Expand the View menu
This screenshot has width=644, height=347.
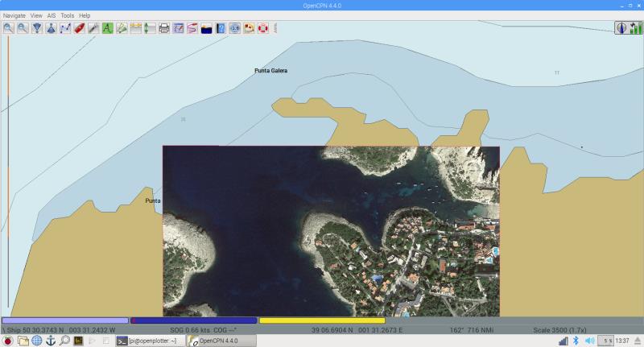36,15
